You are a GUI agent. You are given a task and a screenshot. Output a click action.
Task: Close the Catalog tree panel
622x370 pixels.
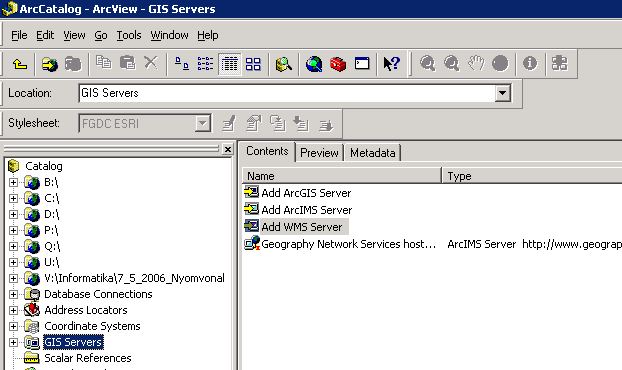[x=228, y=149]
